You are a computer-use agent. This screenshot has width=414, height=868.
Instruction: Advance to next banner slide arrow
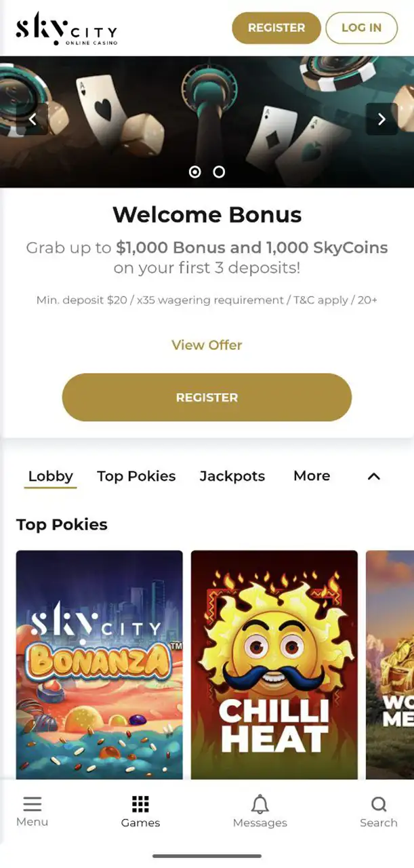click(381, 119)
